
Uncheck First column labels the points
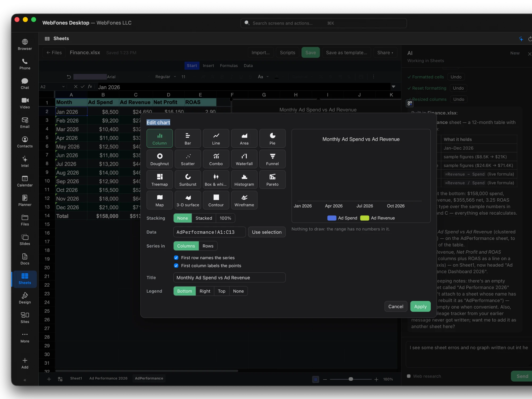[x=176, y=265]
